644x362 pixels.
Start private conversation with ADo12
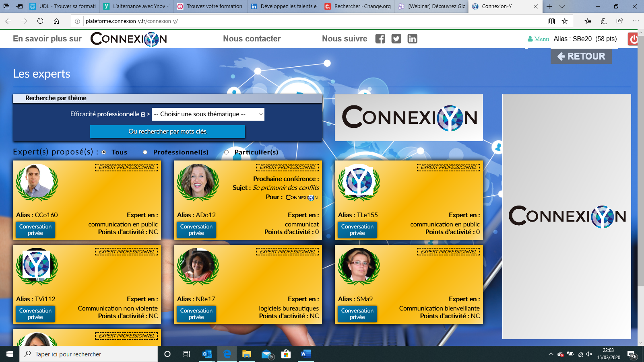coord(196,230)
